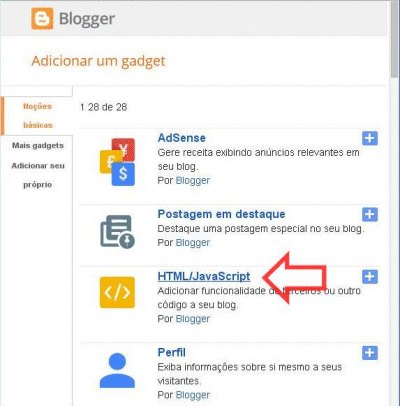Click the orange Blogger logo icon
The width and height of the screenshot is (400, 406).
coord(42,19)
